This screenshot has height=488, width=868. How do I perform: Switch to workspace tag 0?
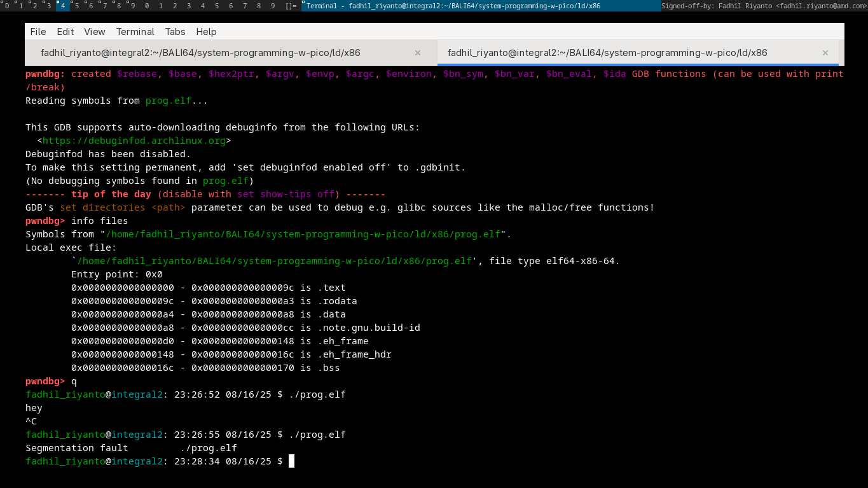(147, 6)
